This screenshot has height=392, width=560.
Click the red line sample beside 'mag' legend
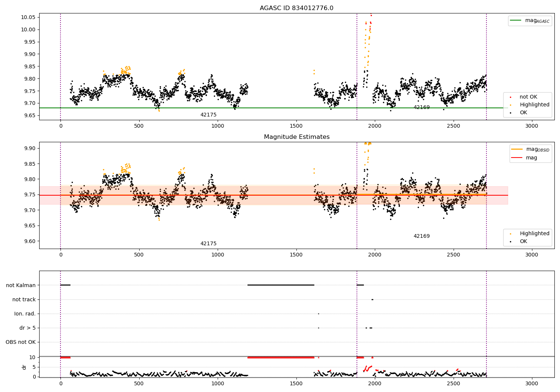coord(517,158)
